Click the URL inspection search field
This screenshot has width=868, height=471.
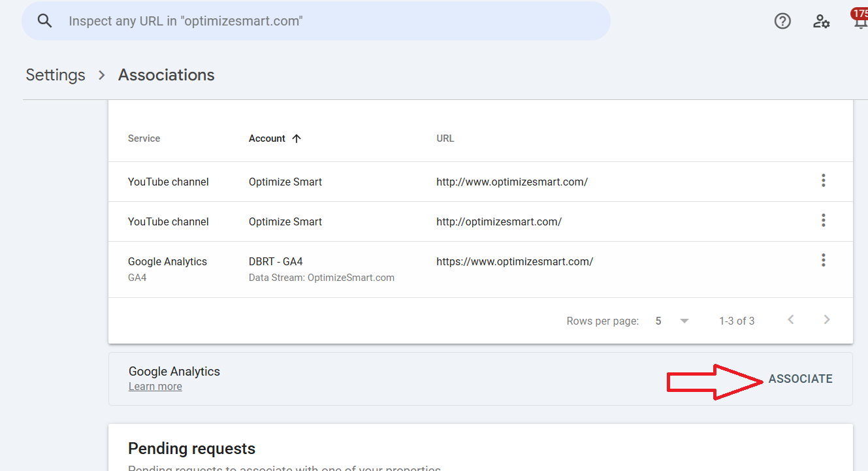[x=327, y=21]
